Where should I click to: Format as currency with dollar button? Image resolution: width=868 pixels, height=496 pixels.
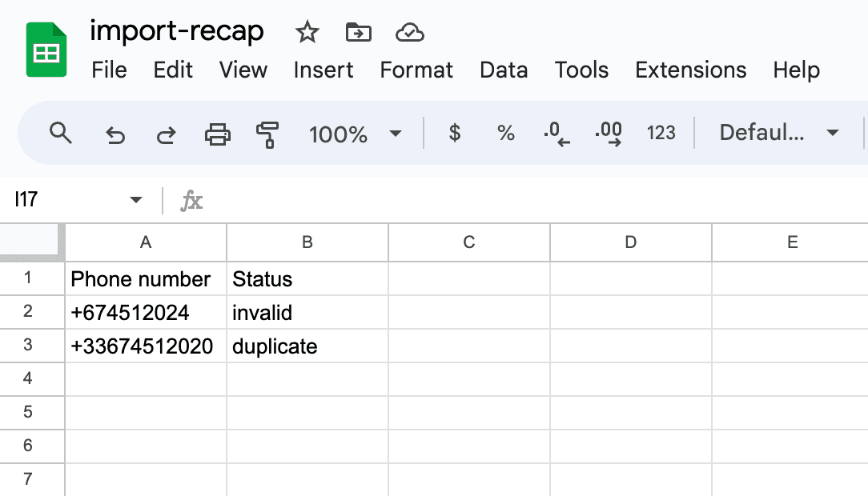(x=455, y=133)
